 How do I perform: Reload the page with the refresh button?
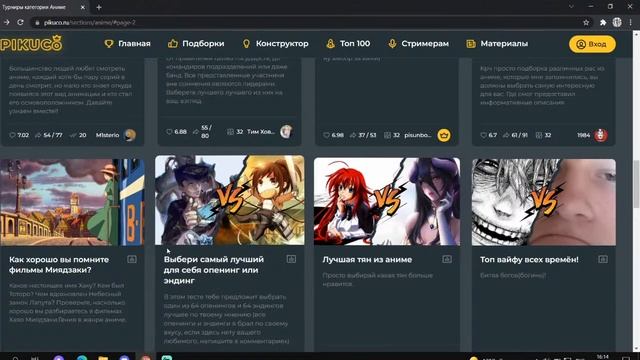(x=20, y=22)
